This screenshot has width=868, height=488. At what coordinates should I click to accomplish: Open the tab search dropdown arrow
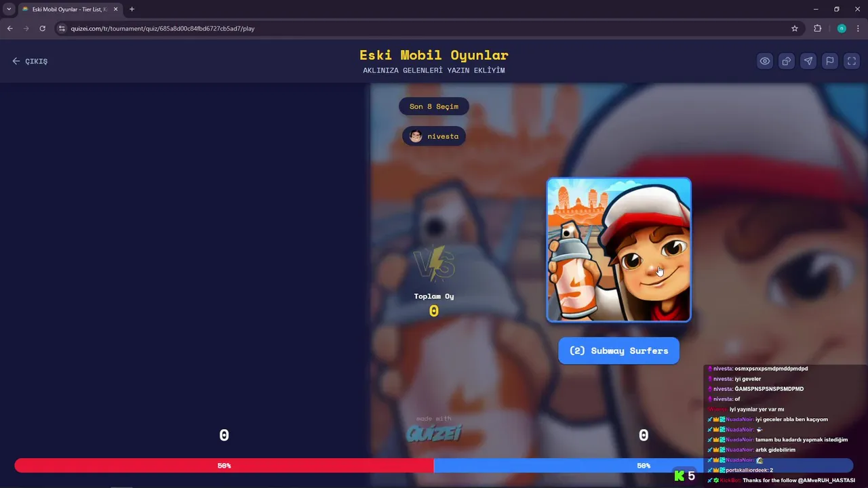(9, 9)
